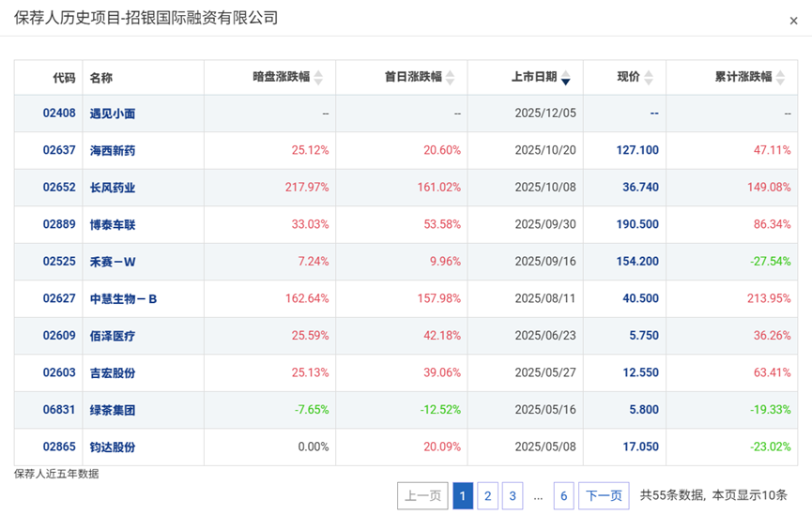812x530 pixels.
Task: Click 下一页 next page button
Action: click(x=603, y=496)
